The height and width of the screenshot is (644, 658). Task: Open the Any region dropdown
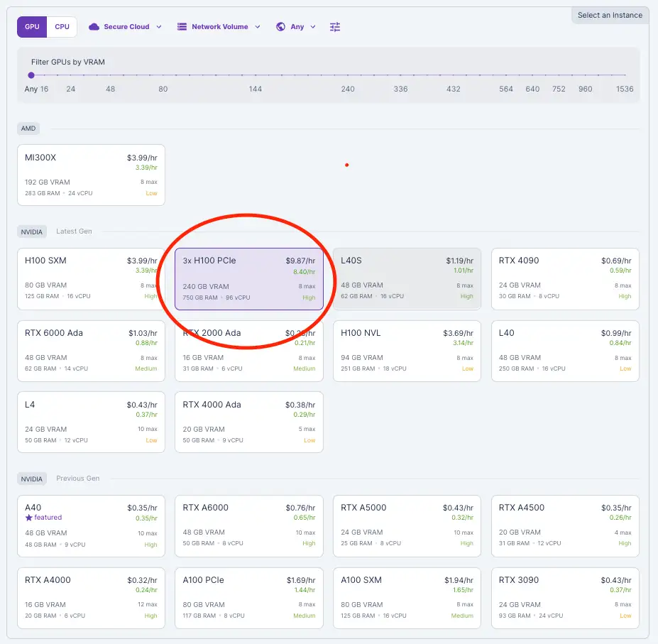(296, 27)
